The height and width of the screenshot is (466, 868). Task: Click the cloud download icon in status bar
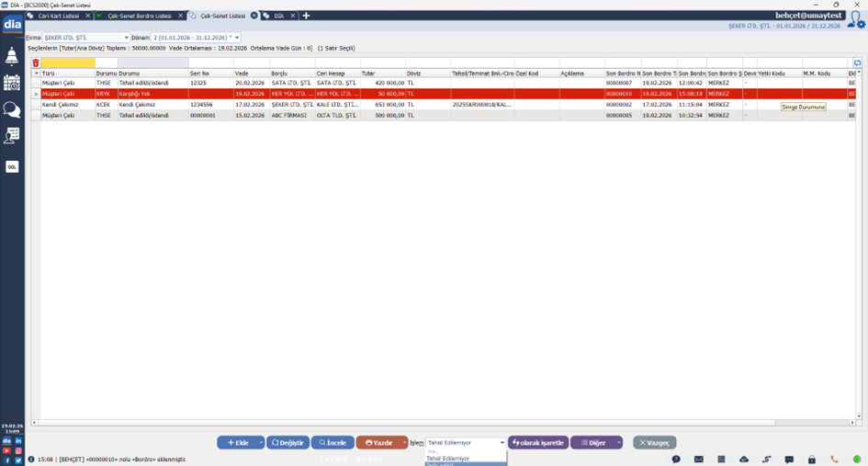point(744,459)
